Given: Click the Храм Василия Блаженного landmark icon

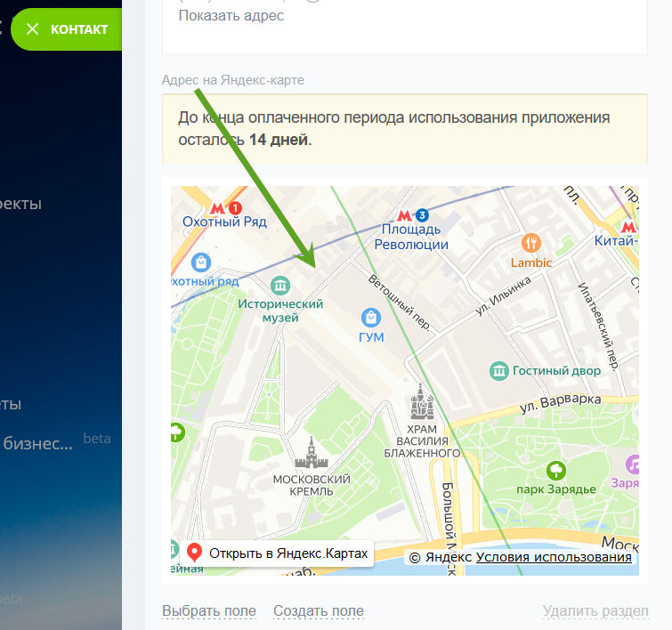Looking at the screenshot, I should [422, 401].
